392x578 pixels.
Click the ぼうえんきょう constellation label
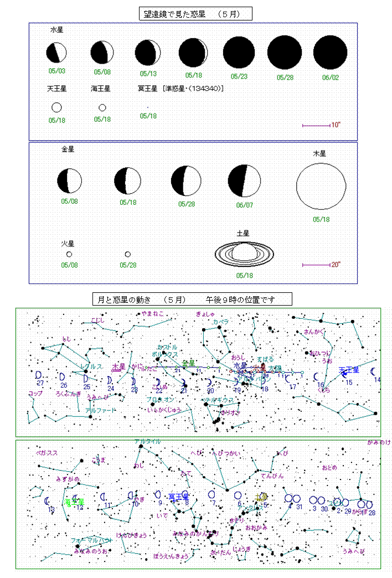(x=171, y=556)
